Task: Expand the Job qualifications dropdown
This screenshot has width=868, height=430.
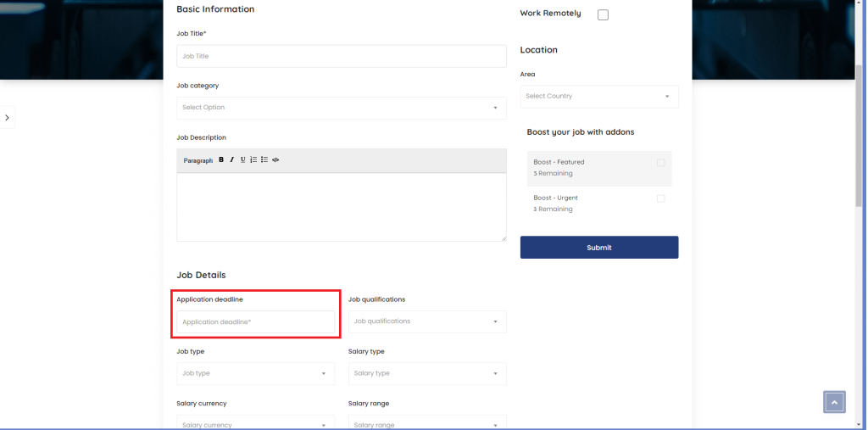Action: pos(426,321)
